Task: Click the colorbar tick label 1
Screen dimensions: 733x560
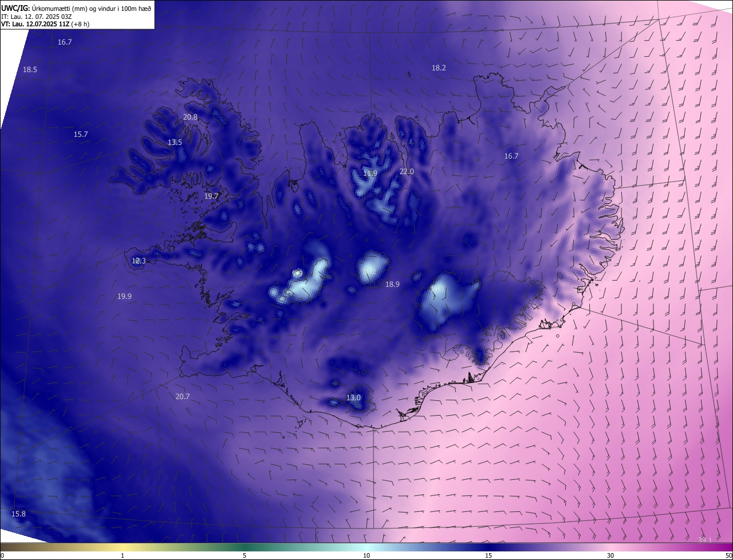Action: point(123,555)
